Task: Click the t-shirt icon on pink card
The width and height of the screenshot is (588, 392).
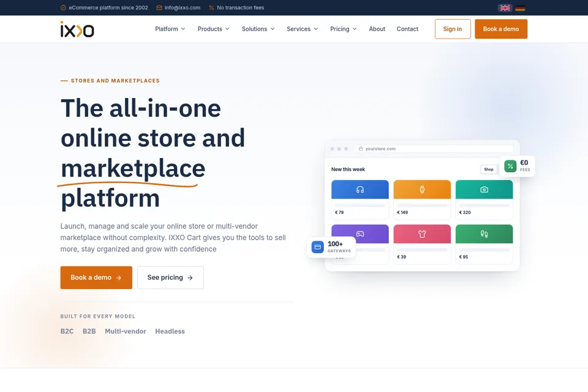Action: tap(422, 234)
